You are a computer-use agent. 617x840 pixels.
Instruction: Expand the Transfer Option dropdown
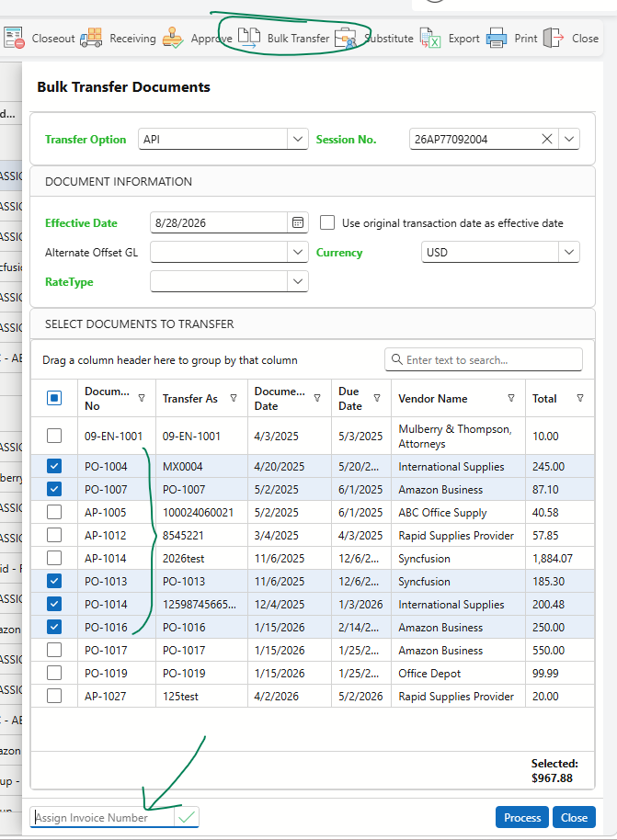click(298, 140)
